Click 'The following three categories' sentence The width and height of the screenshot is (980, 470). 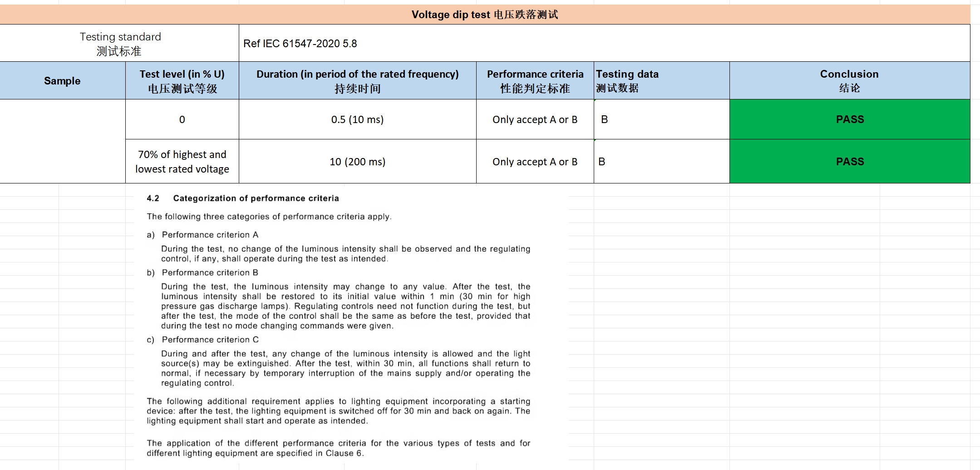click(269, 217)
